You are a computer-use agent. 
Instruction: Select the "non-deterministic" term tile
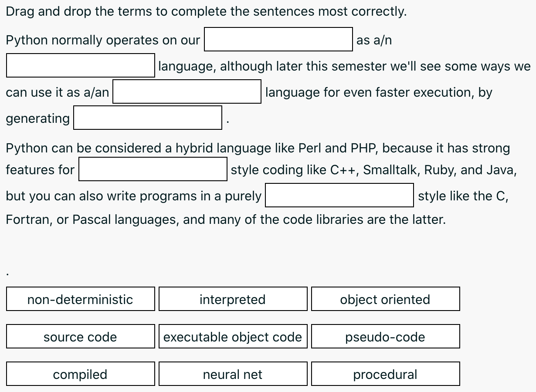(x=80, y=299)
